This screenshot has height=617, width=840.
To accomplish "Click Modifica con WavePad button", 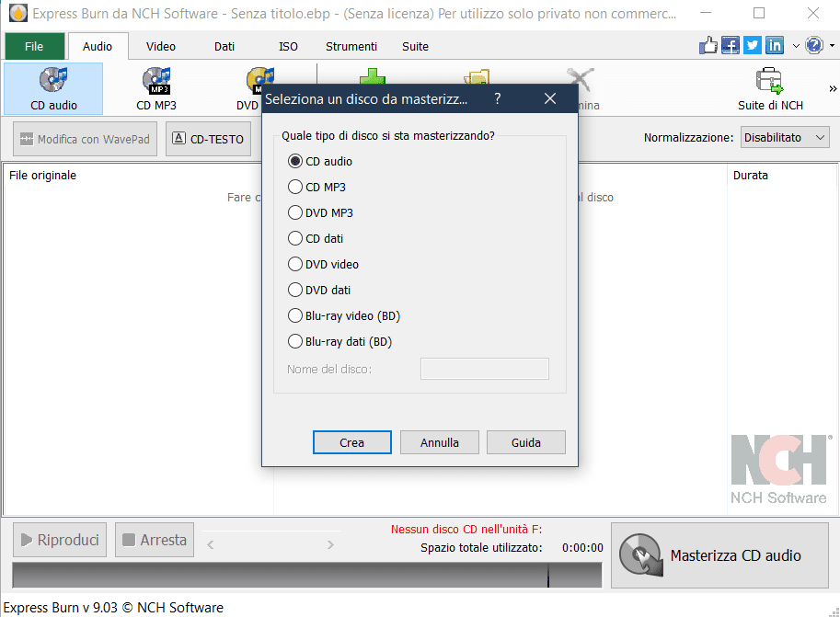I will [86, 139].
